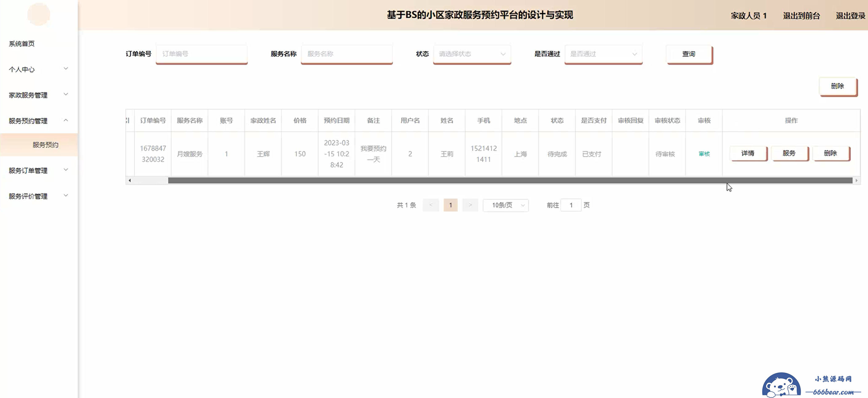Open the 是否通过 dropdown
Viewport: 868px width, 398px height.
603,54
